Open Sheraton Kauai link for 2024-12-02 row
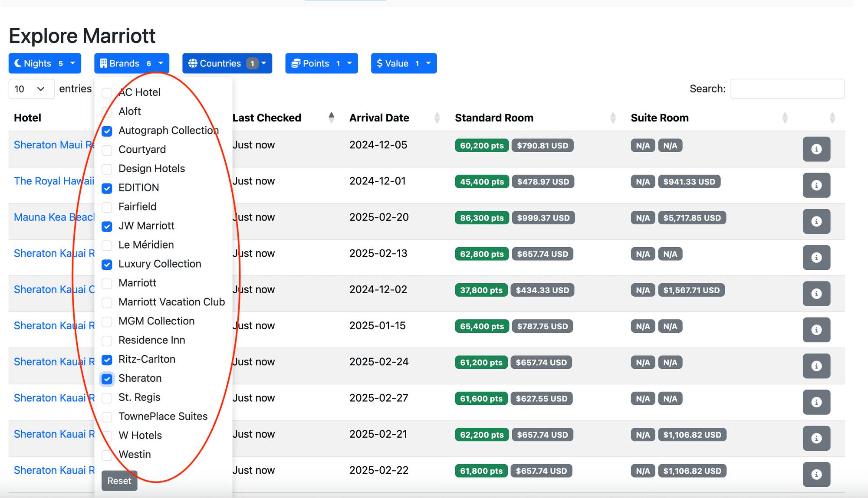This screenshot has width=868, height=498. pos(54,289)
